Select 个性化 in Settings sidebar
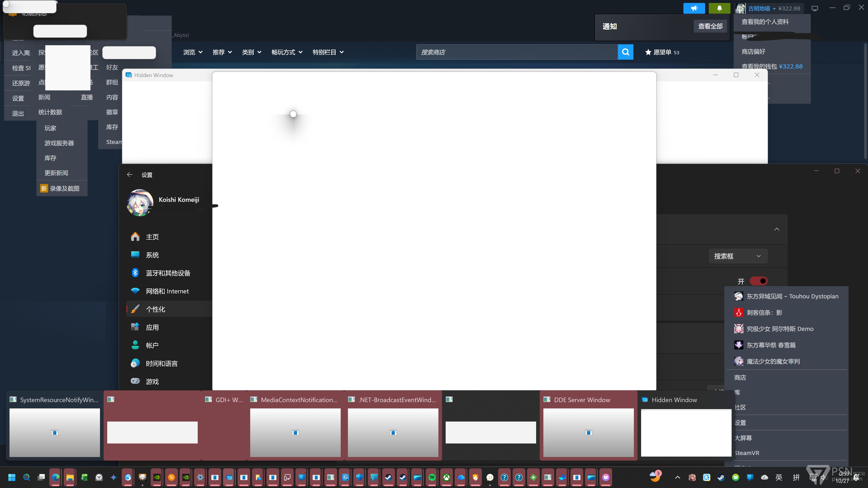This screenshot has height=488, width=868. pyautogui.click(x=155, y=309)
